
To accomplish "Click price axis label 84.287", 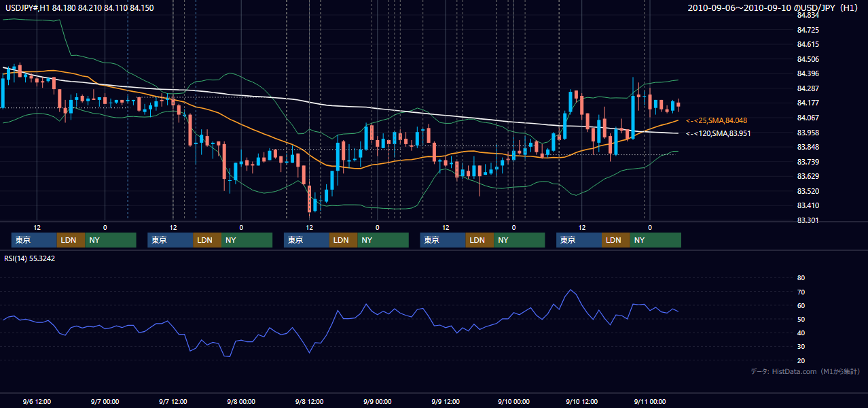I will coord(808,88).
